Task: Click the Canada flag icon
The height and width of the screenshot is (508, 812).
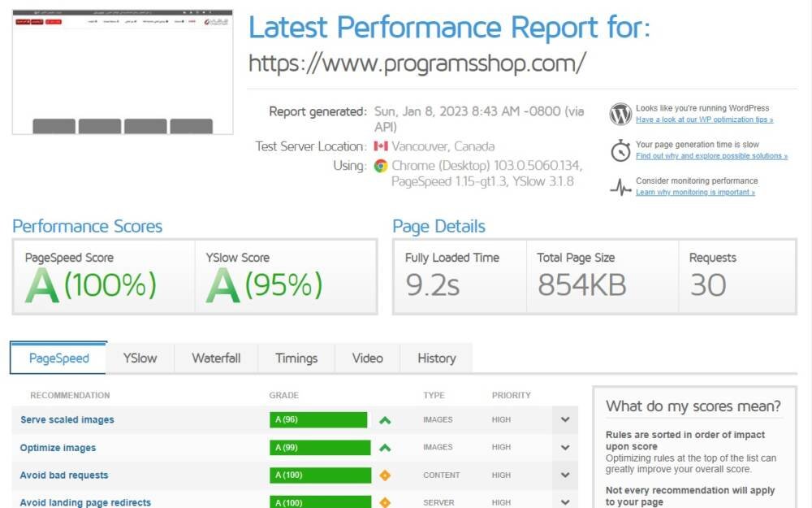Action: pyautogui.click(x=381, y=146)
